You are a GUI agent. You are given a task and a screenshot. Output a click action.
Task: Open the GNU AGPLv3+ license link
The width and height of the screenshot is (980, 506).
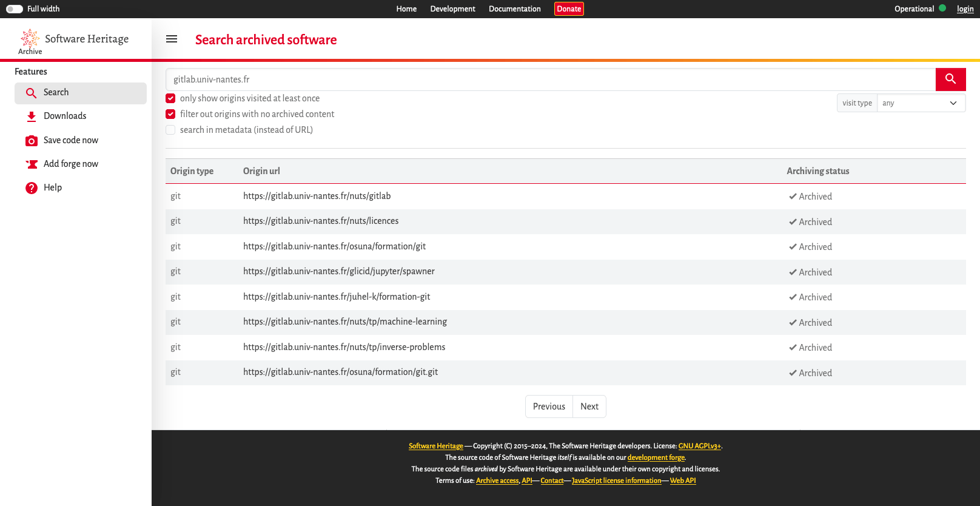pos(699,446)
